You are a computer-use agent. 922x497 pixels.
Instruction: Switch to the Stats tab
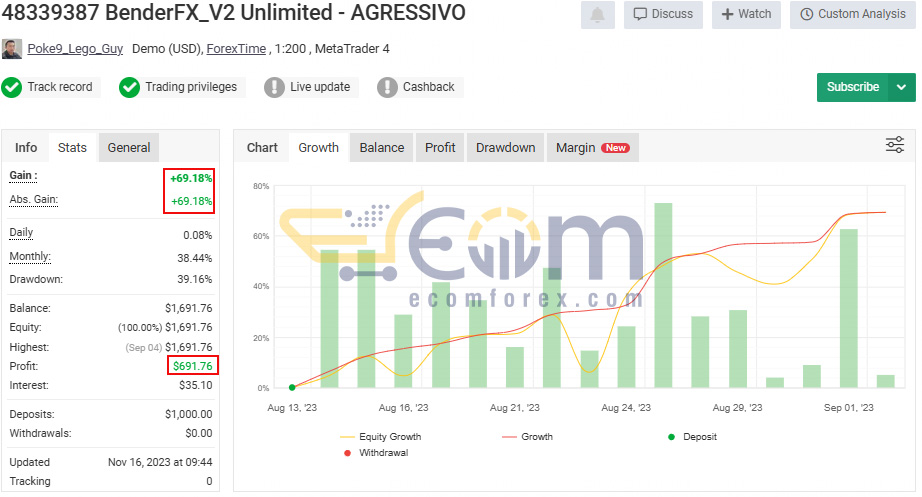[x=72, y=148]
